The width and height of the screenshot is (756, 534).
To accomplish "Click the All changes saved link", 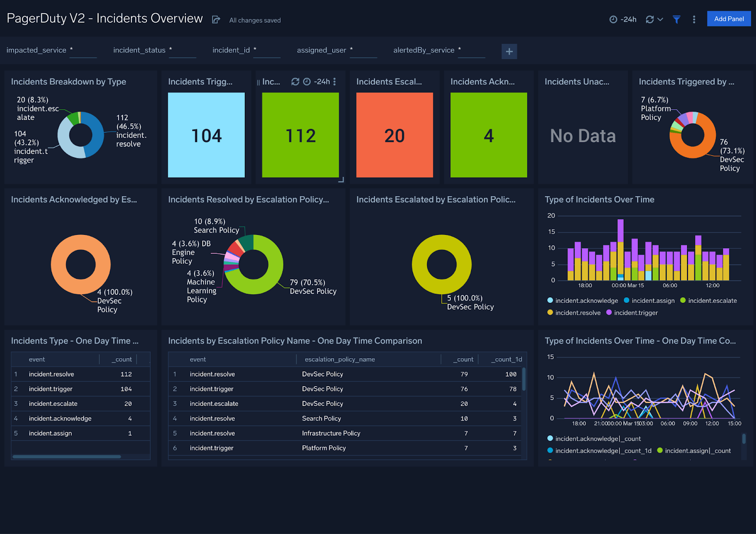I will tap(255, 20).
